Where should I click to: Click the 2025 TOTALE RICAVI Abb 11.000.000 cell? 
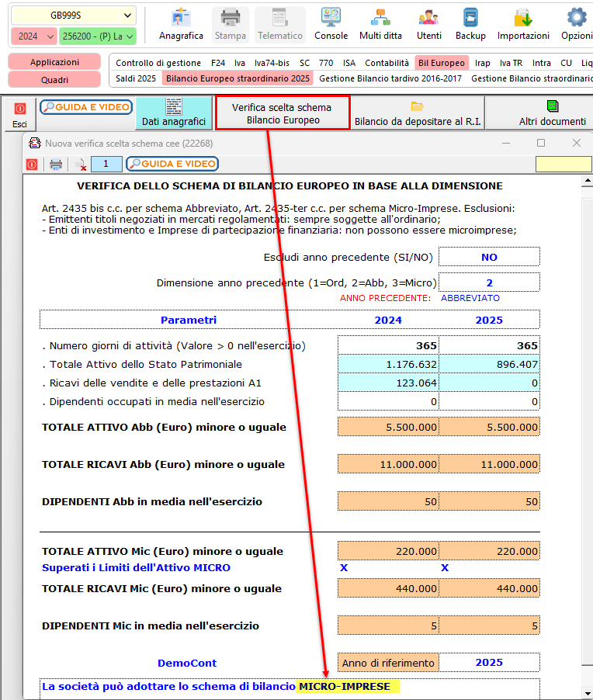490,464
